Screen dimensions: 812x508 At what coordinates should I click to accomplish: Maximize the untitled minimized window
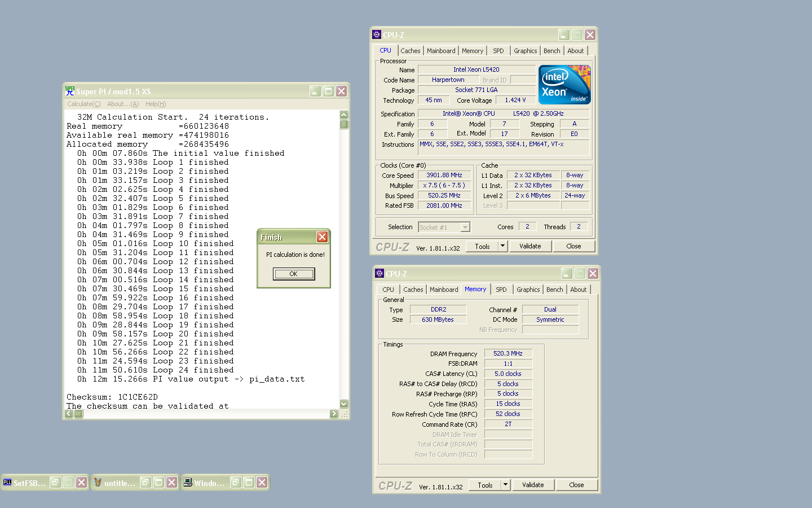[158, 482]
